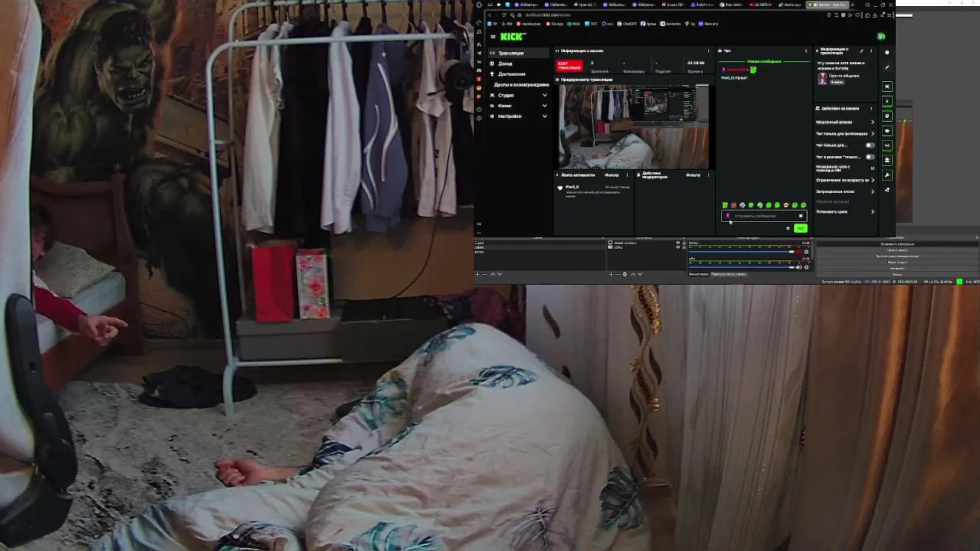980x551 pixels.
Task: Edit stream information with pencil icon
Action: coord(862,51)
